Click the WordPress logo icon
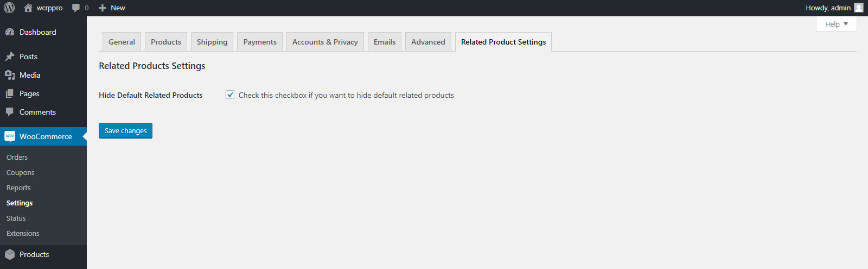 [x=9, y=8]
